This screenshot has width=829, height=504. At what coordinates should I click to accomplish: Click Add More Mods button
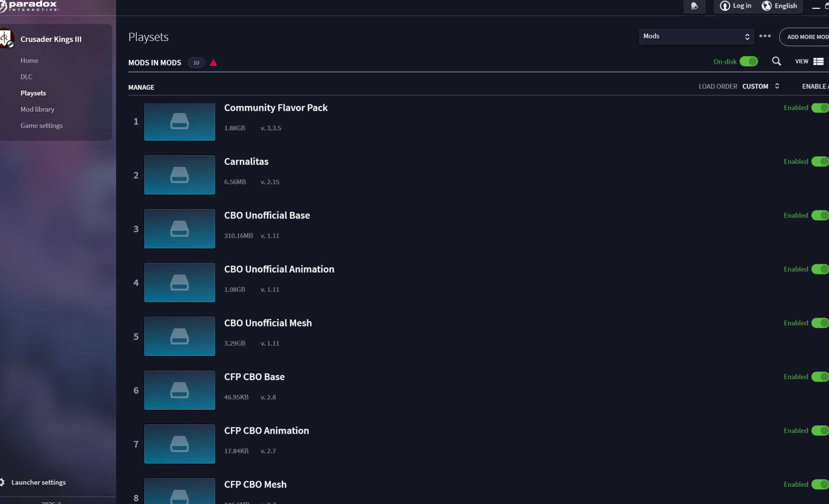pyautogui.click(x=805, y=37)
